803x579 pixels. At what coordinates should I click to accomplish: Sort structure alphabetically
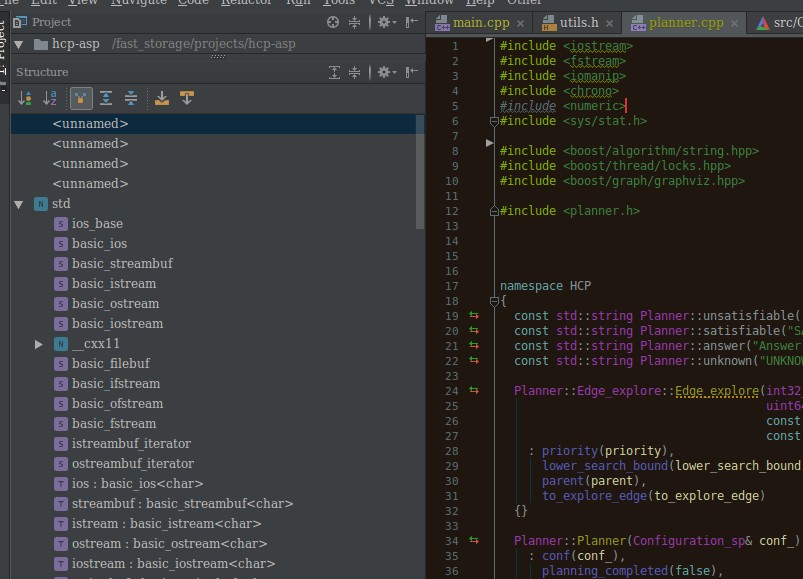click(50, 98)
